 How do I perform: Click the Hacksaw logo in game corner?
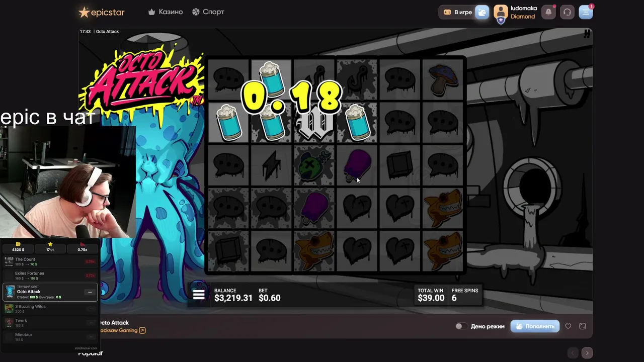[x=587, y=34]
